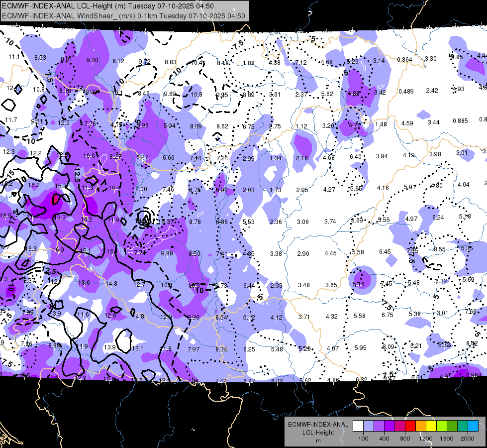Click the white swatch in the LCL-Height legend
The height and width of the screenshot is (448, 487).
pyautogui.click(x=358, y=426)
